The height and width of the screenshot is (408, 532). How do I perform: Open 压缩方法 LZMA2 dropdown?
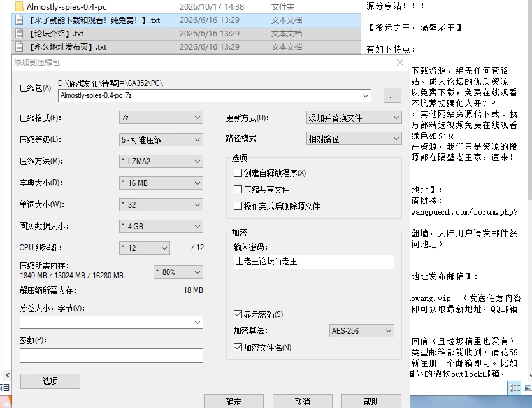point(161,161)
